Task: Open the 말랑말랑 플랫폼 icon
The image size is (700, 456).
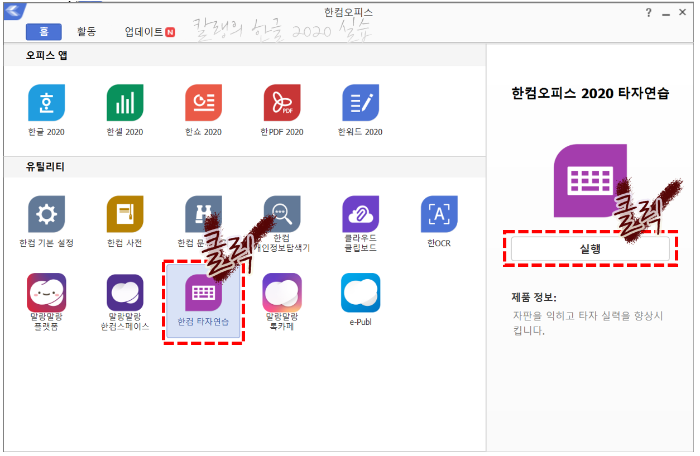Action: (x=46, y=293)
